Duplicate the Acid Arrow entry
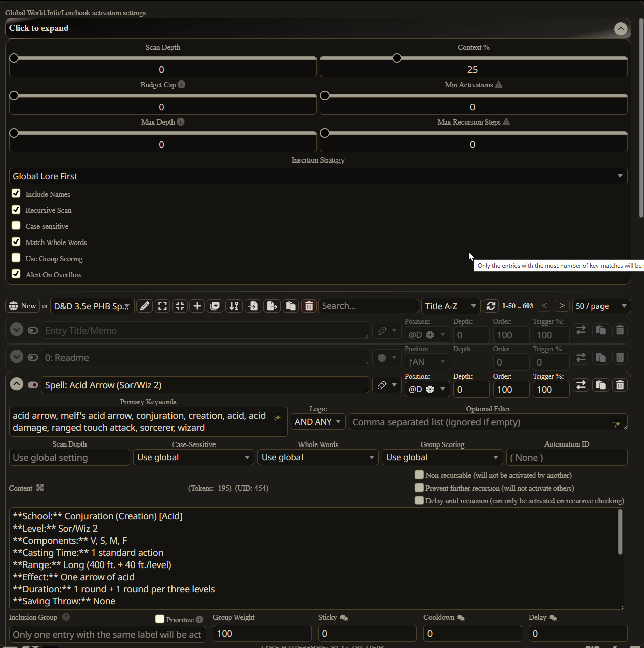The height and width of the screenshot is (648, 644). click(x=600, y=385)
